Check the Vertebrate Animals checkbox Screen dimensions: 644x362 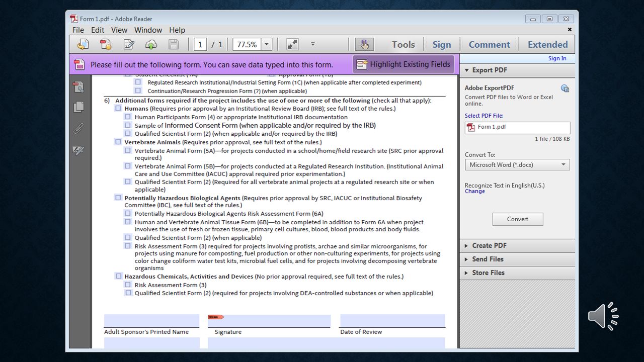click(118, 142)
